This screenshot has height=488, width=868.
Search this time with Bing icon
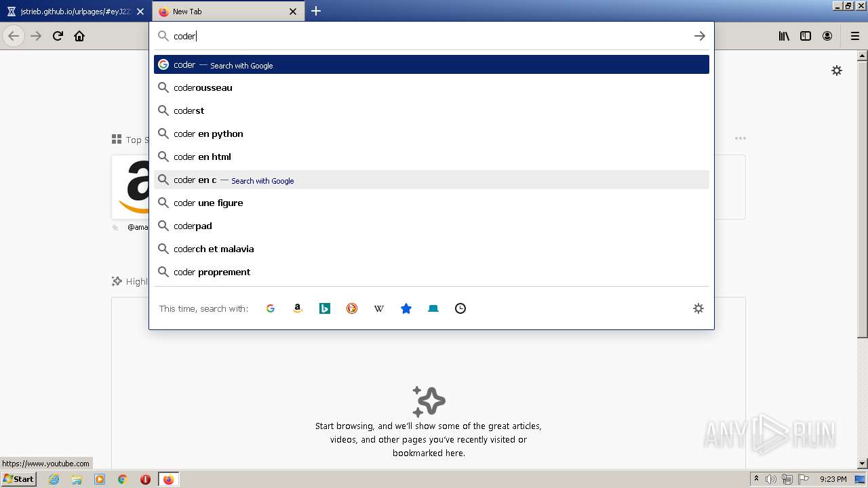coord(325,308)
